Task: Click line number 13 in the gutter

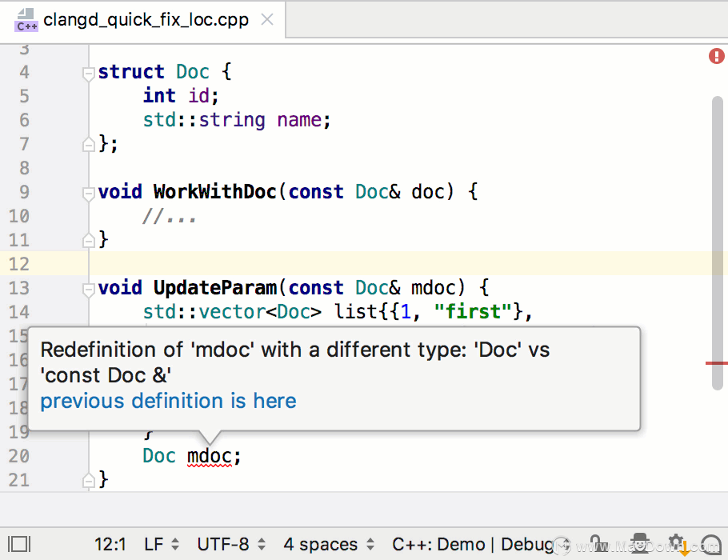Action: tap(19, 288)
